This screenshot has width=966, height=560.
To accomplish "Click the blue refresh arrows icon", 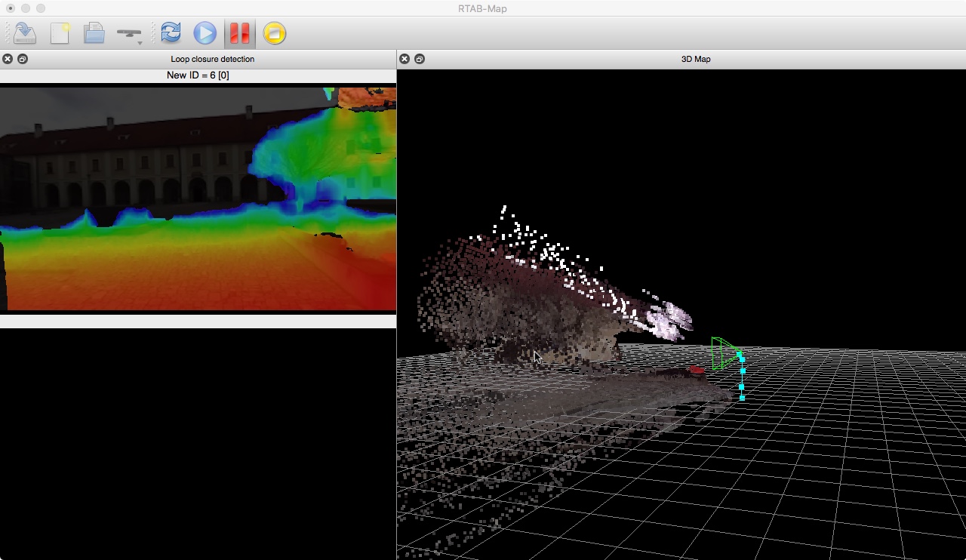I will click(171, 33).
